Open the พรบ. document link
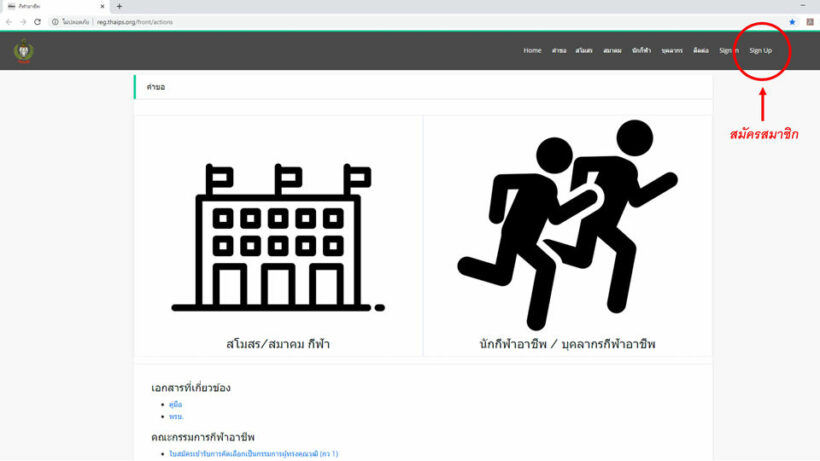Image resolution: width=820 pixels, height=461 pixels. point(177,416)
